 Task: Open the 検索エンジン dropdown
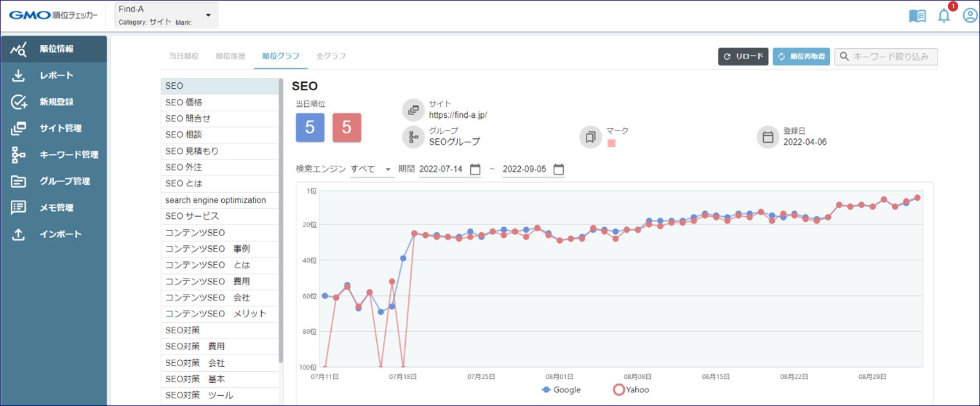(371, 169)
